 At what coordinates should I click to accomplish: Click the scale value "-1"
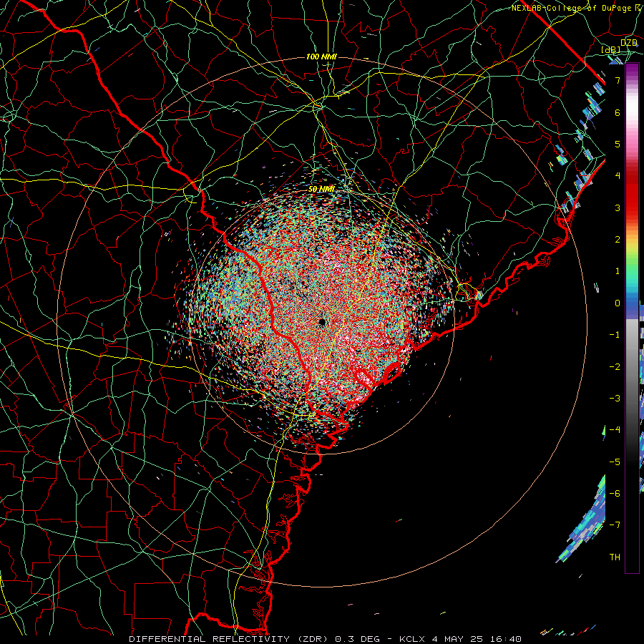pos(615,335)
